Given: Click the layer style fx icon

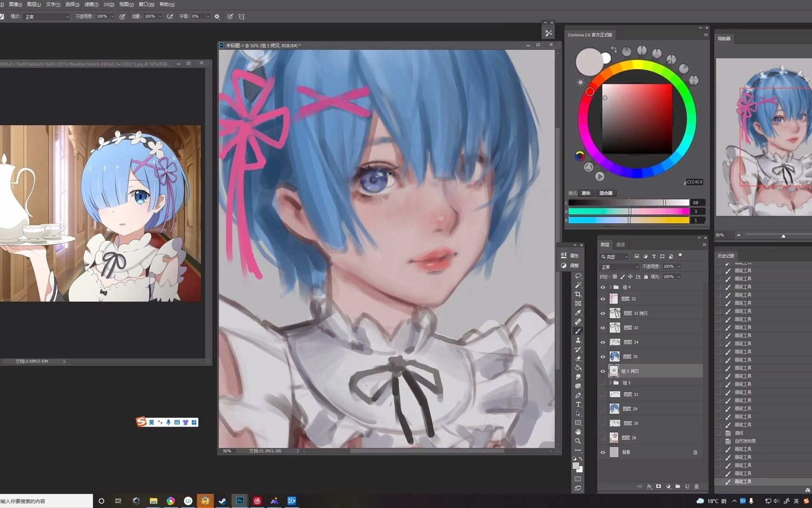Looking at the screenshot, I should (649, 486).
